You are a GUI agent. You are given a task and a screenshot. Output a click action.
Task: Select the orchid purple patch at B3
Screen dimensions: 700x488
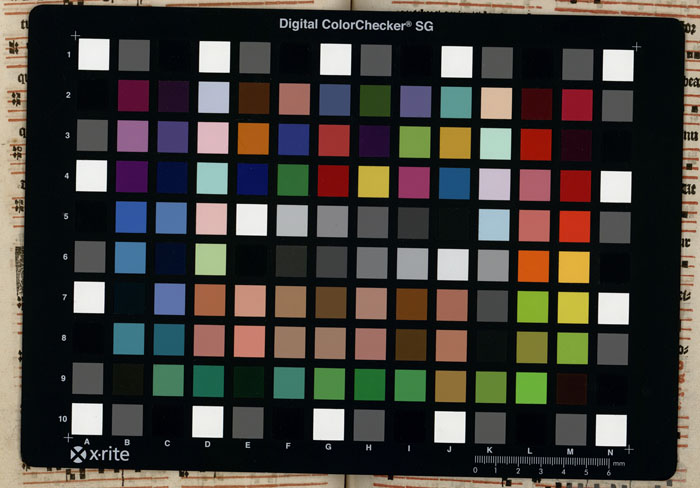133,136
